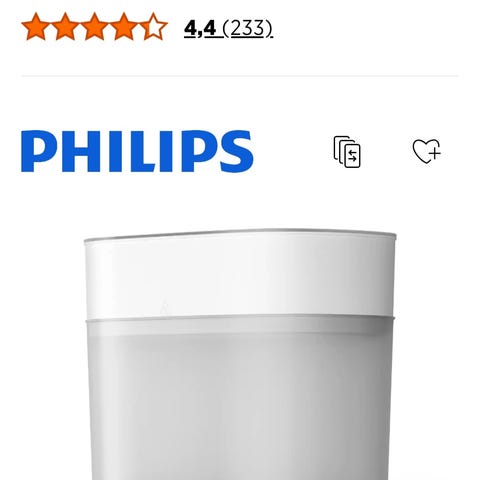Click the swap arrows in the compare icon
Image resolution: width=480 pixels, height=480 pixels.
tap(353, 156)
